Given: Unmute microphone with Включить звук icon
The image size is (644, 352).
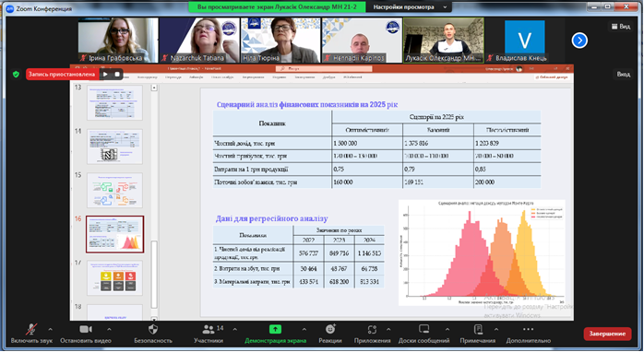Looking at the screenshot, I should [x=31, y=329].
